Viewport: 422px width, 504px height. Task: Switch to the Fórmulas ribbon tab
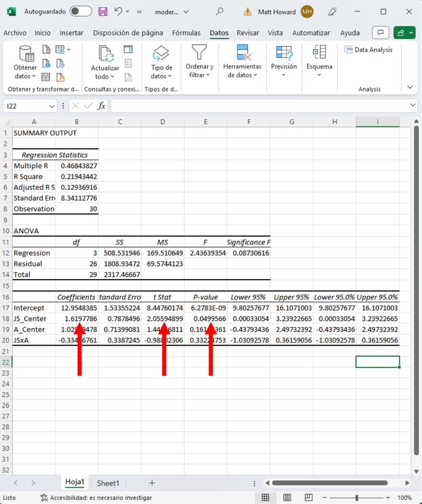pos(186,33)
